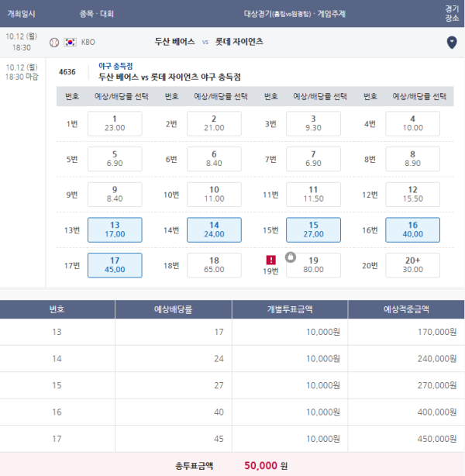
Task: Deselect total score 15 at odds 27.00
Action: [x=313, y=229]
